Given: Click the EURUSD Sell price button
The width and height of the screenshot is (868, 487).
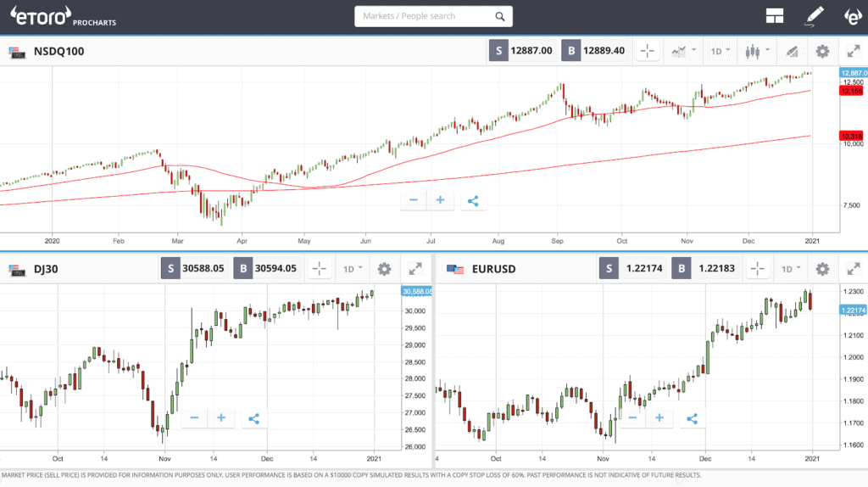Looking at the screenshot, I should click(632, 269).
